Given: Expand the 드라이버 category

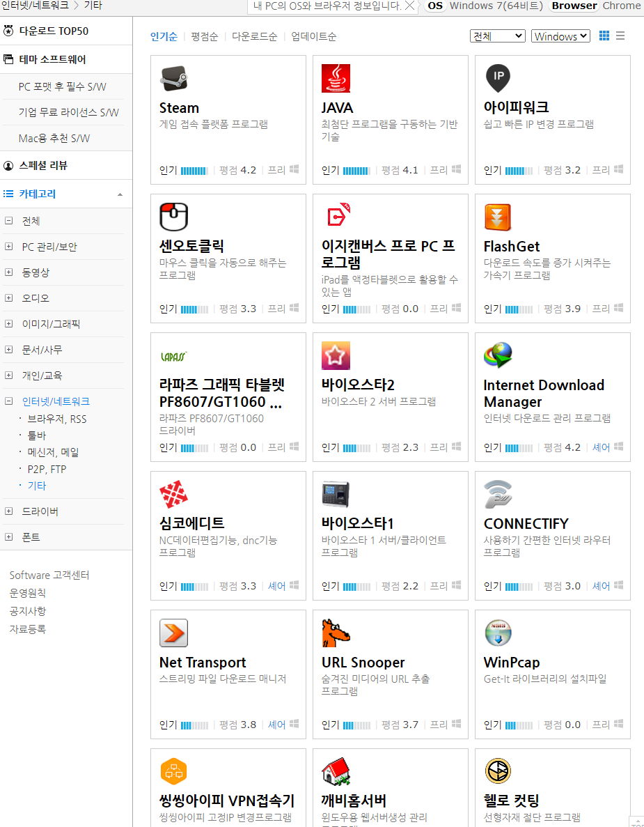Looking at the screenshot, I should pyautogui.click(x=8, y=511).
